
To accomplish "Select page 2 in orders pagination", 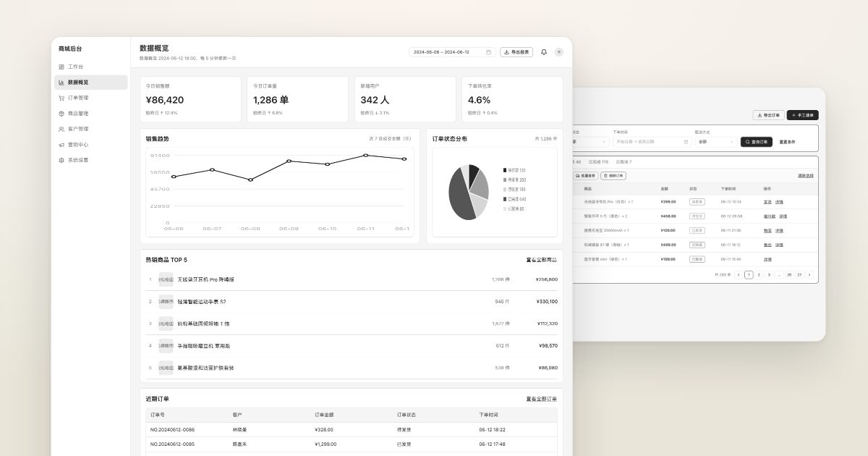I will tap(759, 275).
